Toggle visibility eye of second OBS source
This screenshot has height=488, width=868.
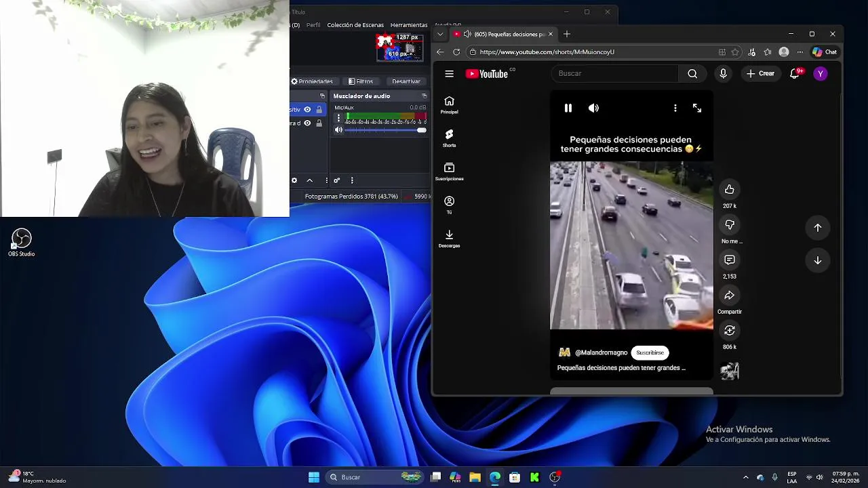click(x=307, y=123)
